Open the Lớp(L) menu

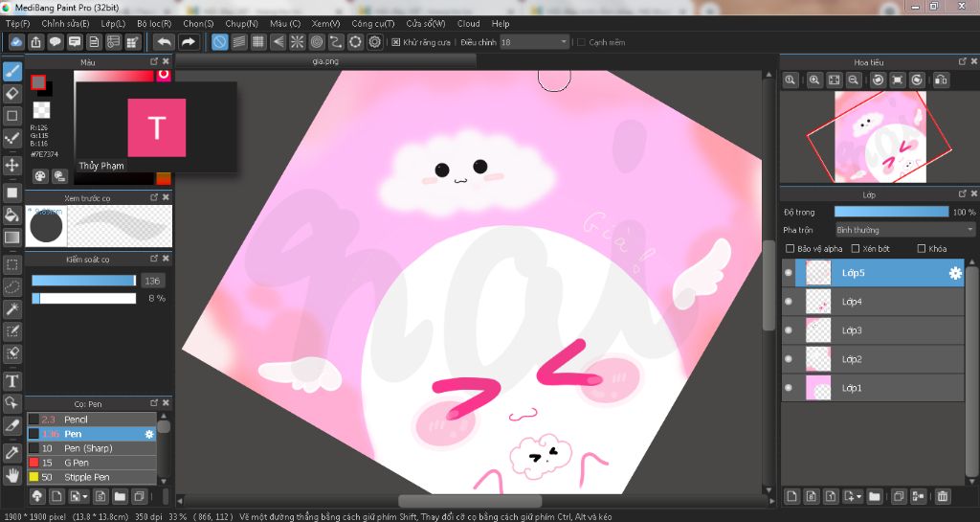(x=113, y=23)
